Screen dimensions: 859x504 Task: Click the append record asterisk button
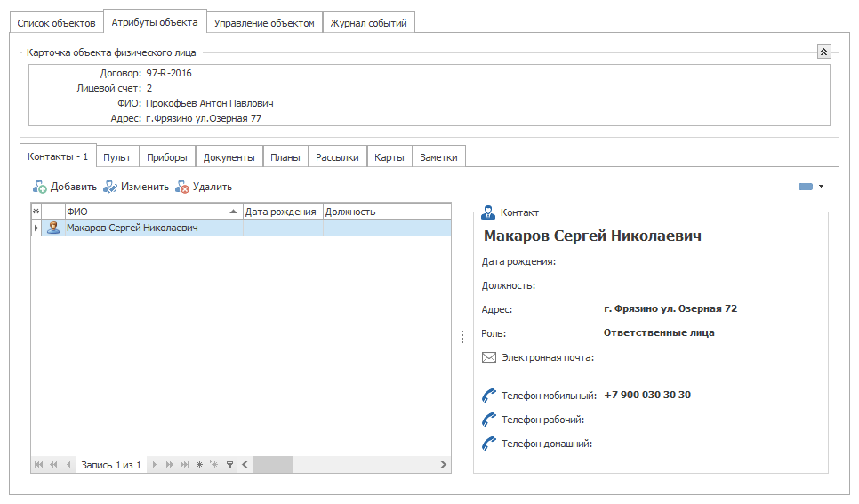tap(199, 465)
